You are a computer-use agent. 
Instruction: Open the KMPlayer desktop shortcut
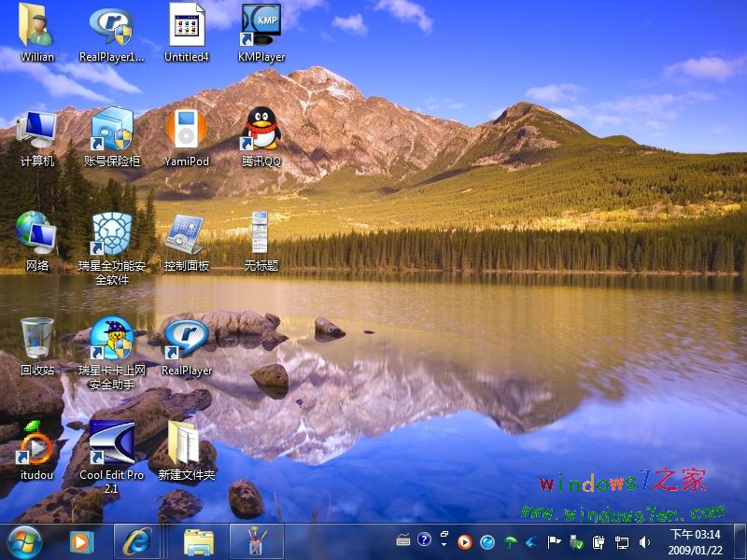tap(261, 27)
